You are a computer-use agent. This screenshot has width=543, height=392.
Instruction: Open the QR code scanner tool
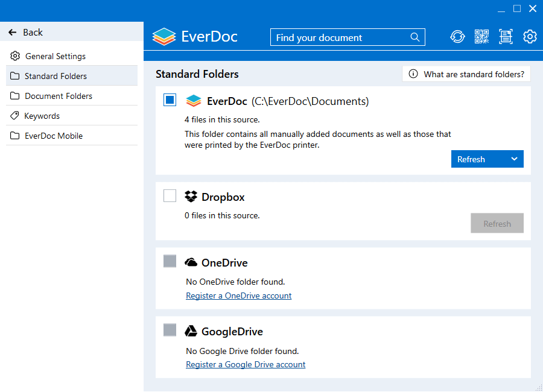coord(481,36)
